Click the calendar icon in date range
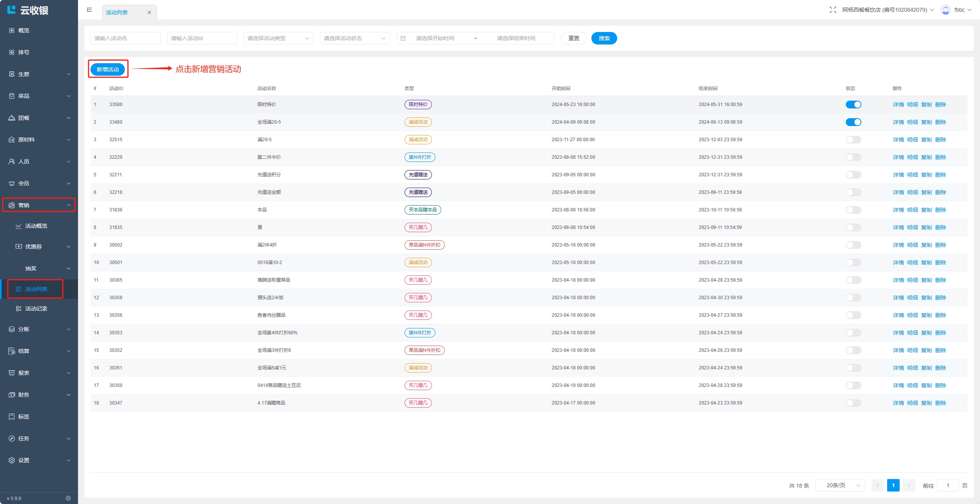This screenshot has width=980, height=504. click(x=403, y=38)
